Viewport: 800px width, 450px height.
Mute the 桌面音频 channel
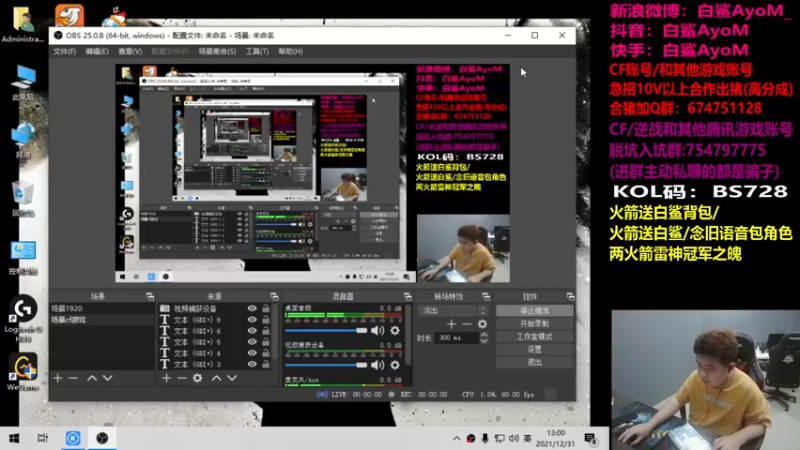378,331
